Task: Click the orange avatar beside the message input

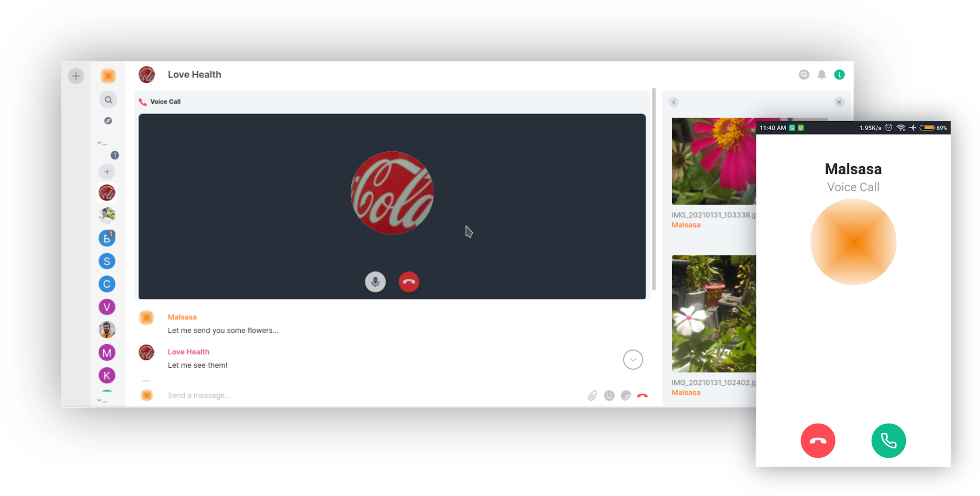Action: pos(146,395)
